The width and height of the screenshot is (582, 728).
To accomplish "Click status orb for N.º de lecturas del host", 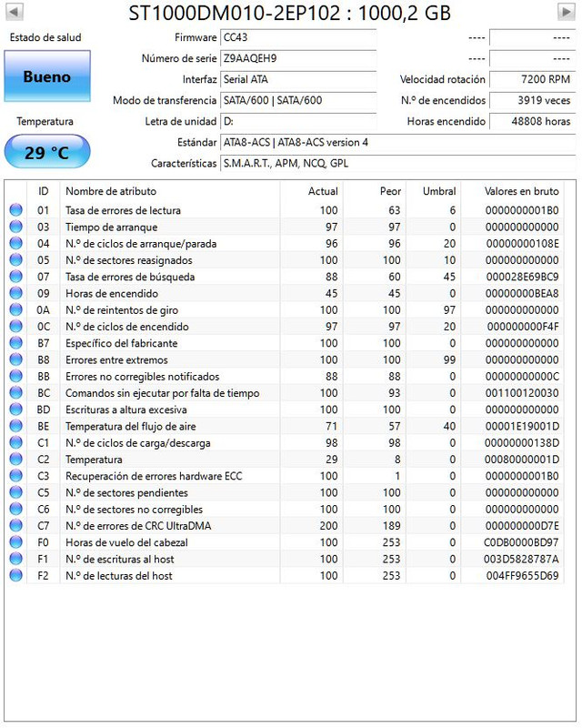I will pyautogui.click(x=15, y=575).
